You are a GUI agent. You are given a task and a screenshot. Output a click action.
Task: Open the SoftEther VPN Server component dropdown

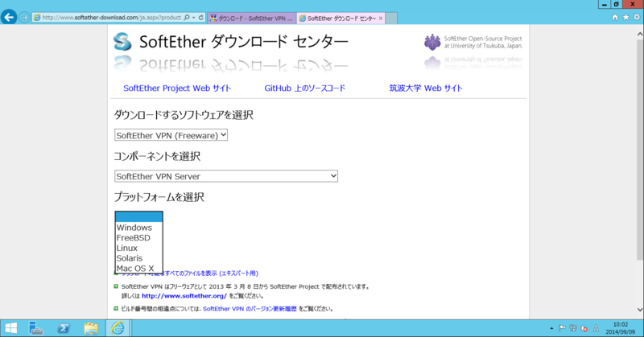coord(226,176)
